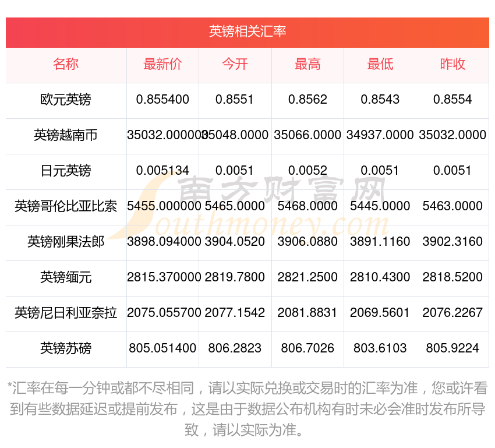Click the 今开 column header
The image size is (495, 448).
235,65
